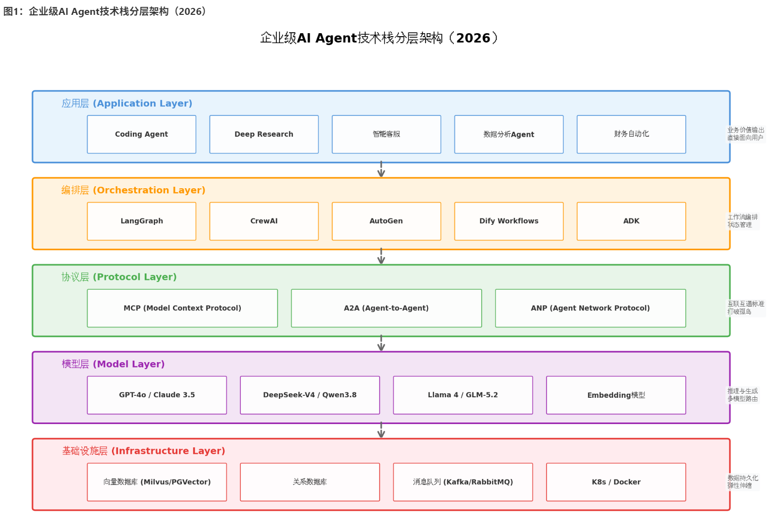Click the 协议层 (Protocol Layer) heading

(119, 277)
